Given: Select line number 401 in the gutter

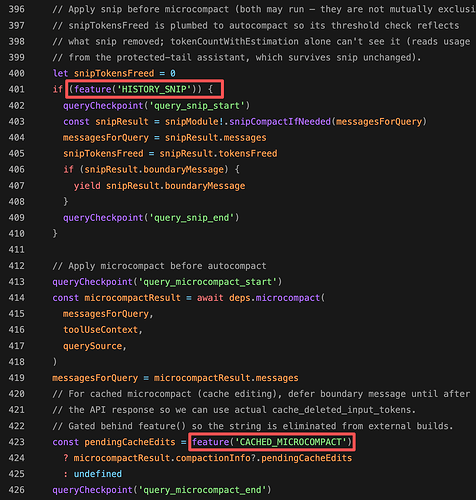Looking at the screenshot, I should tap(16, 89).
